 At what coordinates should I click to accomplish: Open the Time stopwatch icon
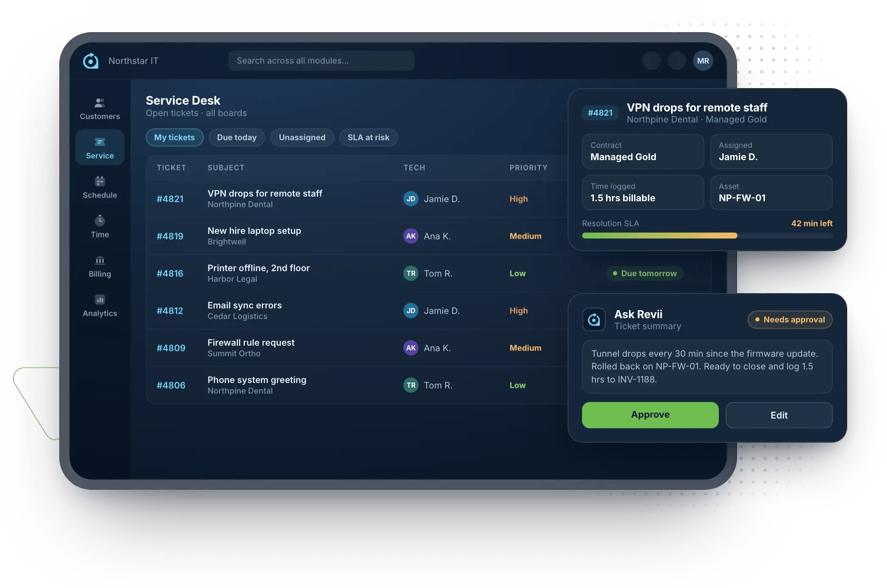click(x=100, y=220)
